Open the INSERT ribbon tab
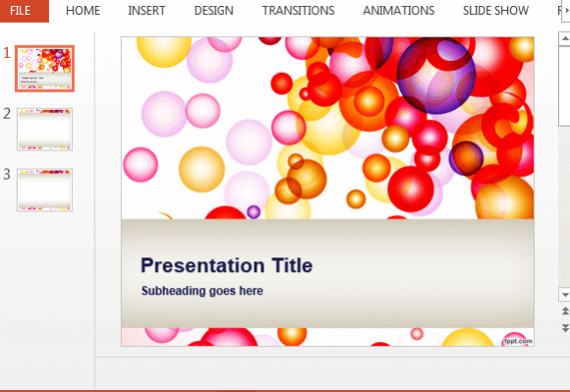Screen dimensions: 570x392 click(x=146, y=11)
